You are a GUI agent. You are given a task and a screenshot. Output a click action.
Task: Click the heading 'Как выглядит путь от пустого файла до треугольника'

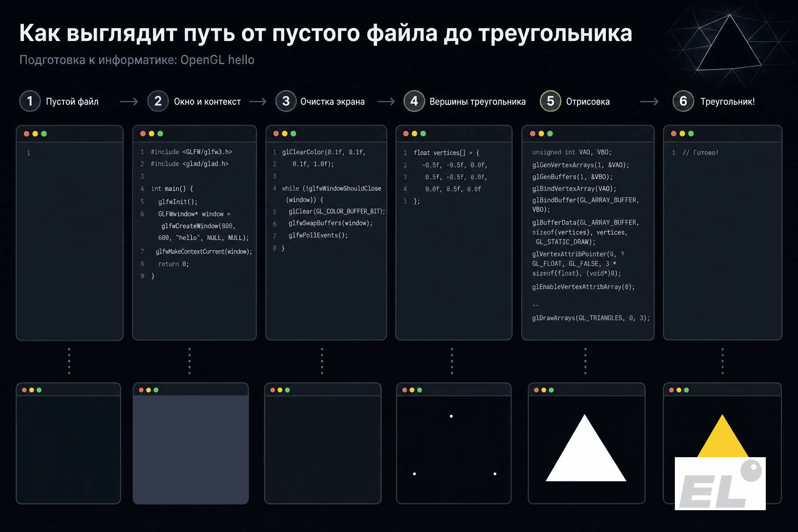coord(326,33)
